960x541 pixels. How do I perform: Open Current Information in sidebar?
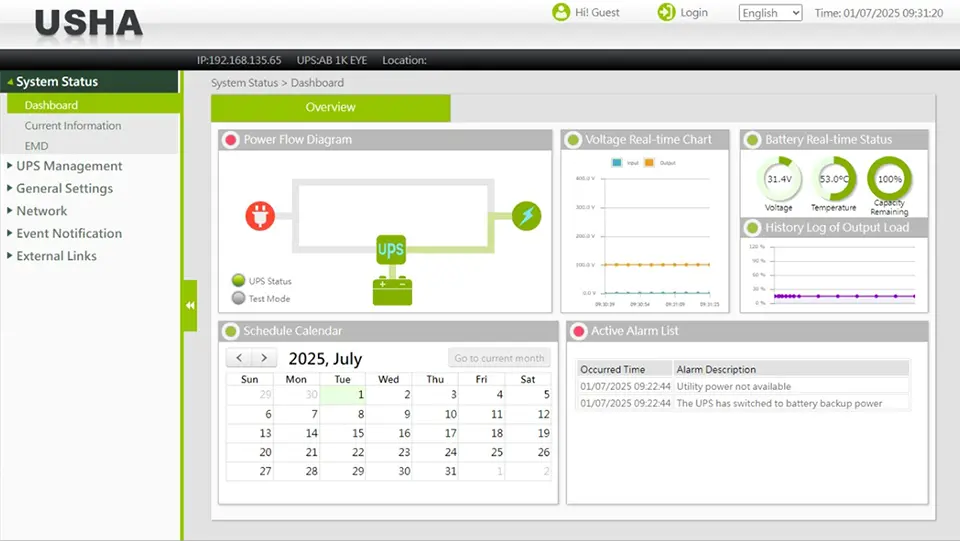73,126
